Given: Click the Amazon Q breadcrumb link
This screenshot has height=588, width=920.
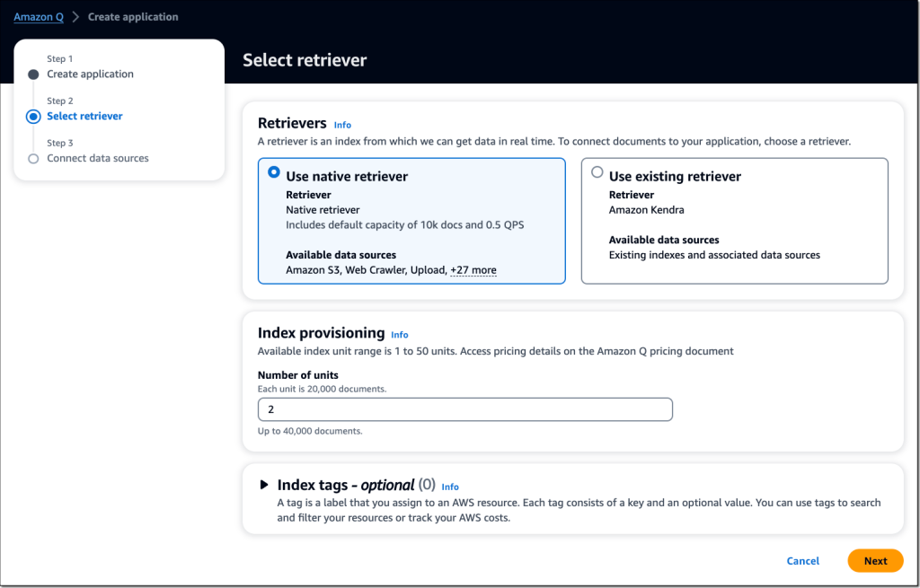Looking at the screenshot, I should [x=38, y=16].
